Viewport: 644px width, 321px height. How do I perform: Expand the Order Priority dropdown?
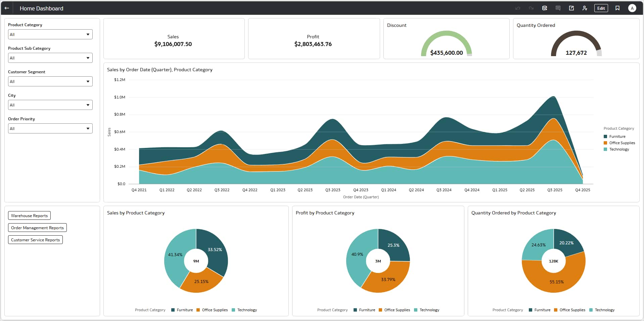[50, 128]
